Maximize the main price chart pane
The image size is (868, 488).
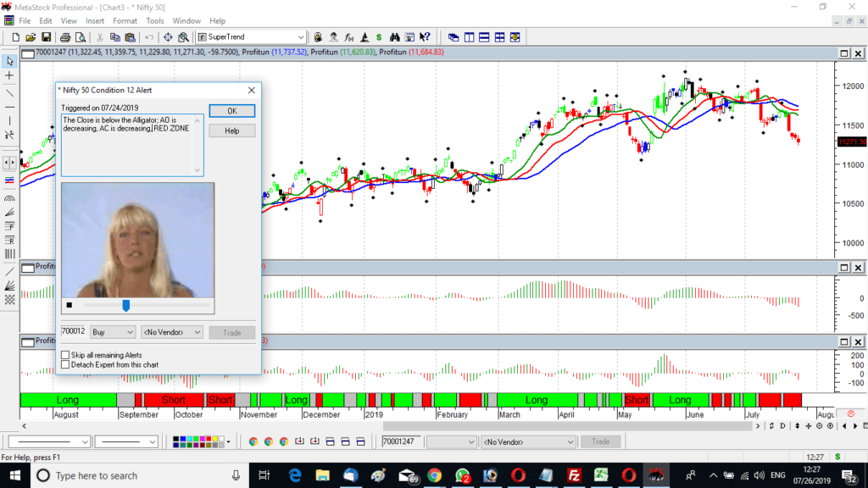(x=844, y=53)
